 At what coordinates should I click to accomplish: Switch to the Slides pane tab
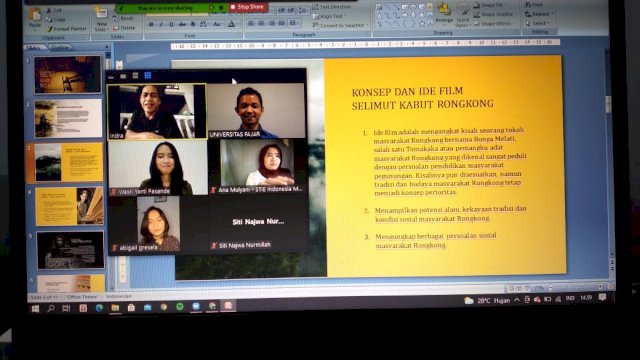tap(33, 48)
